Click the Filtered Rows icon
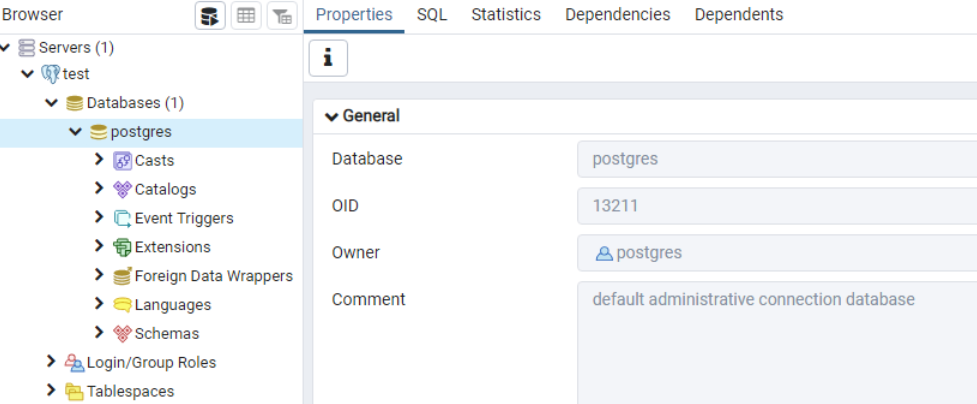Image resolution: width=977 pixels, height=404 pixels. click(x=282, y=16)
